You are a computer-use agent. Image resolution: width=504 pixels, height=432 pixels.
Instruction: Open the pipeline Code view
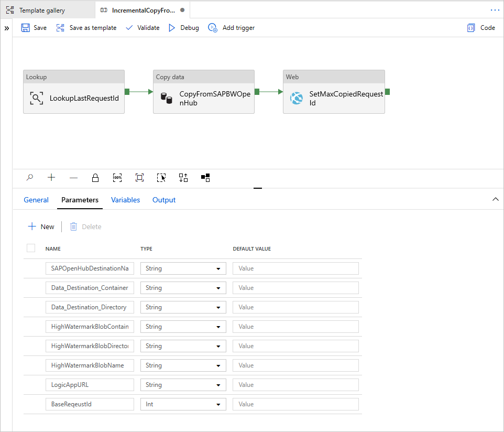[480, 27]
